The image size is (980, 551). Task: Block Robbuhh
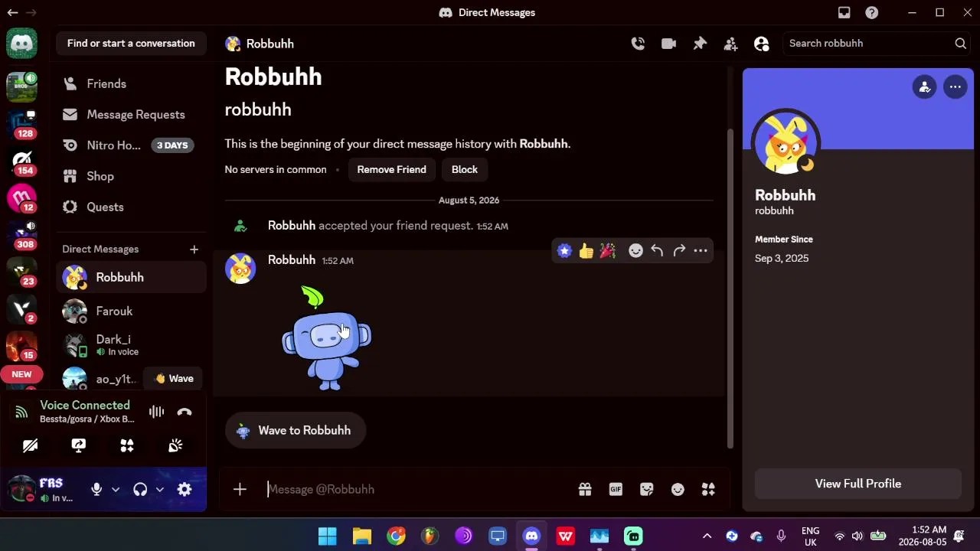pyautogui.click(x=464, y=169)
